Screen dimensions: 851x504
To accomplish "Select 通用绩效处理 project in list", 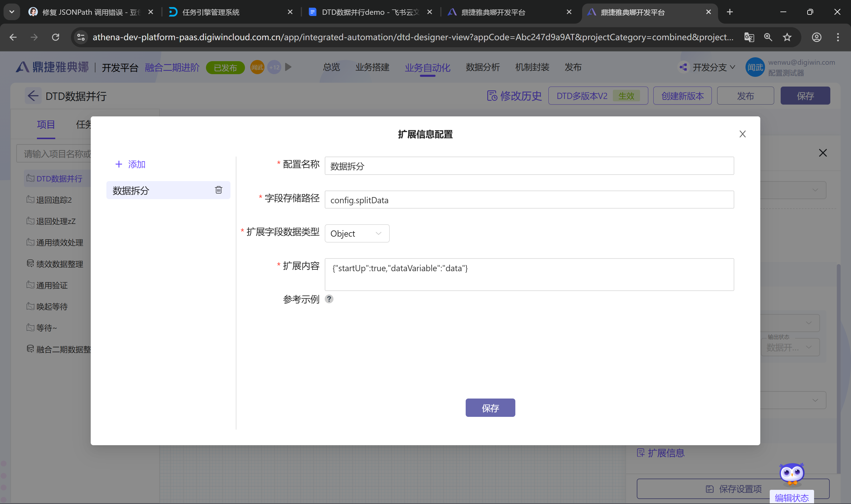I will 55,243.
